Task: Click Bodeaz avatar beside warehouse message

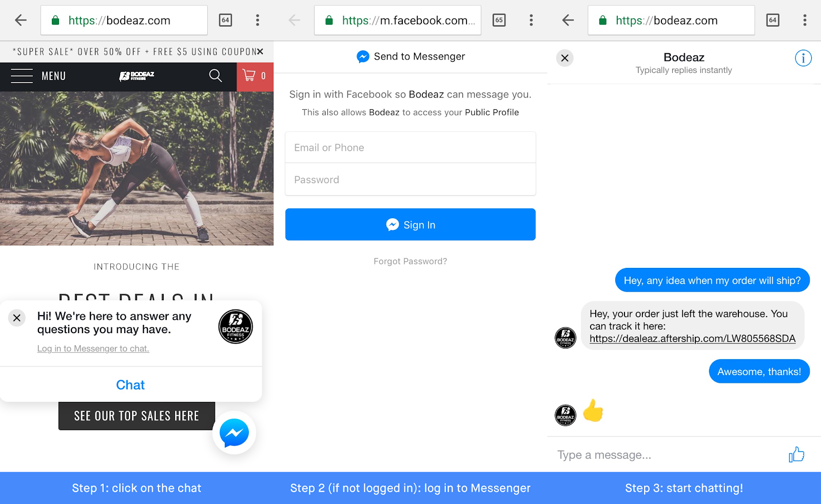Action: point(565,338)
